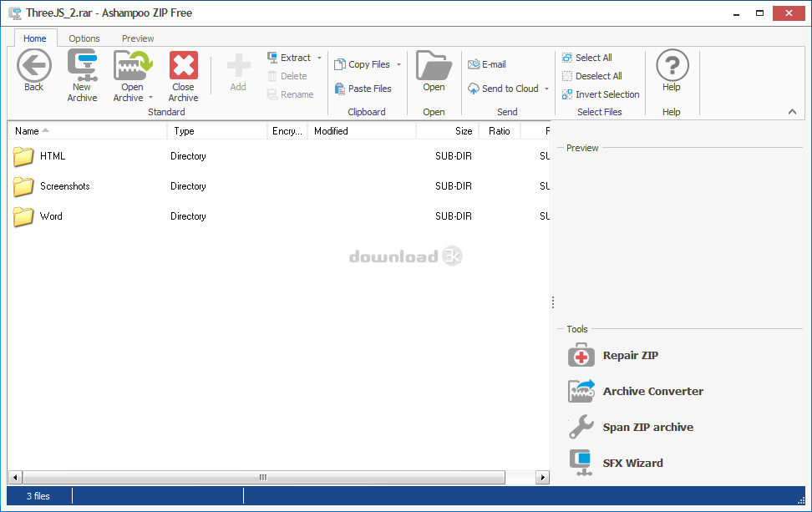Screen dimensions: 812x512
Task: Open the Preview ribbon tab
Action: tap(137, 38)
